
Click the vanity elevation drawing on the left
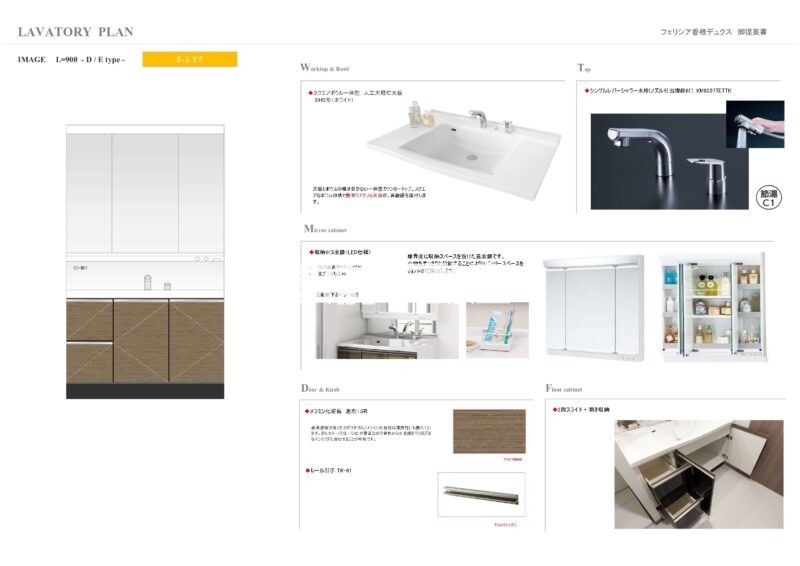point(145,262)
